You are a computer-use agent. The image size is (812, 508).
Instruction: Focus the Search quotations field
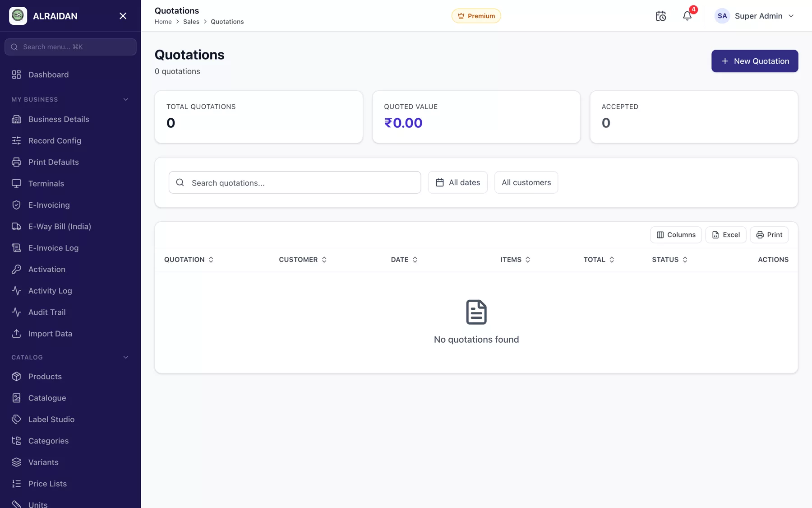(x=295, y=182)
